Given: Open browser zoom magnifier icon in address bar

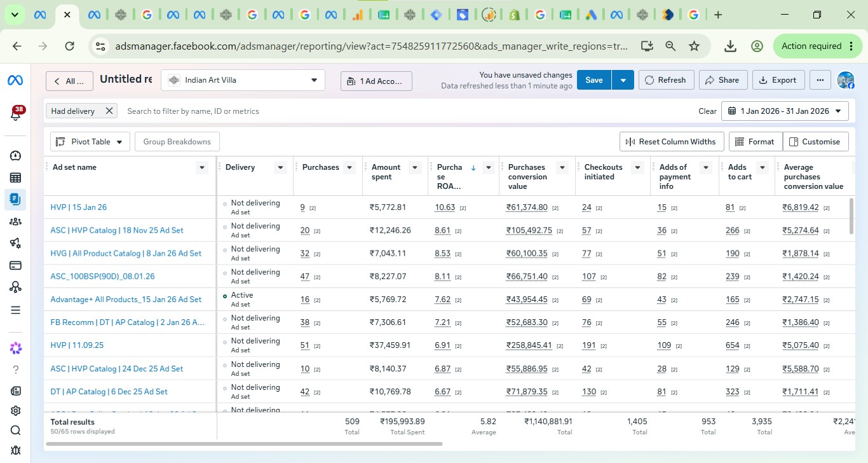Looking at the screenshot, I should tap(670, 46).
